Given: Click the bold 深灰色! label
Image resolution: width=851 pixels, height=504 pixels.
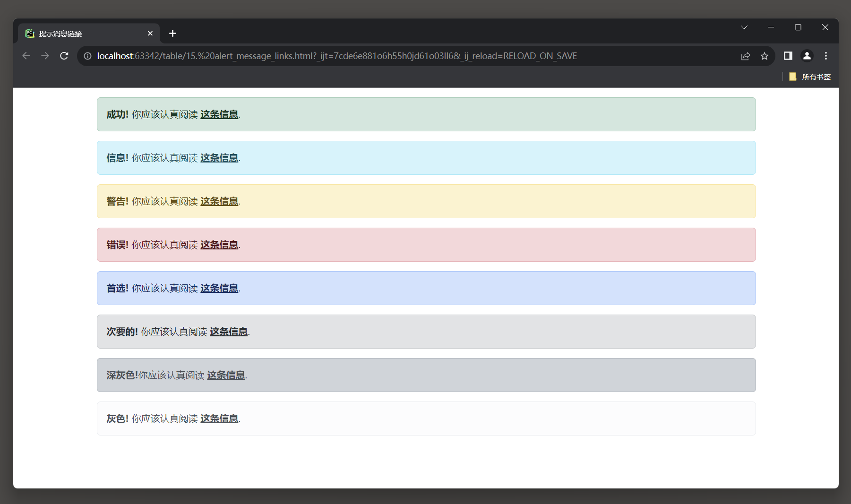Looking at the screenshot, I should 122,375.
